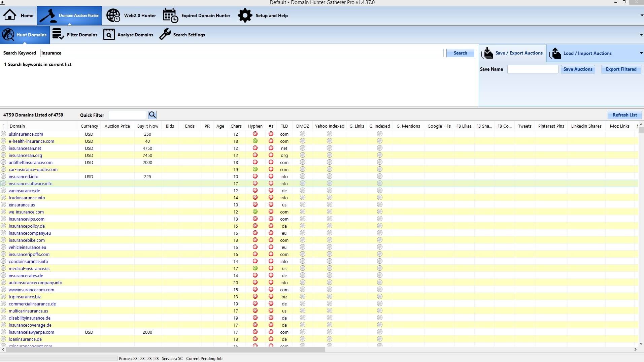The image size is (644, 362).
Task: Toggle the flag circle for insurancesan.net
Action: pyautogui.click(x=3, y=148)
